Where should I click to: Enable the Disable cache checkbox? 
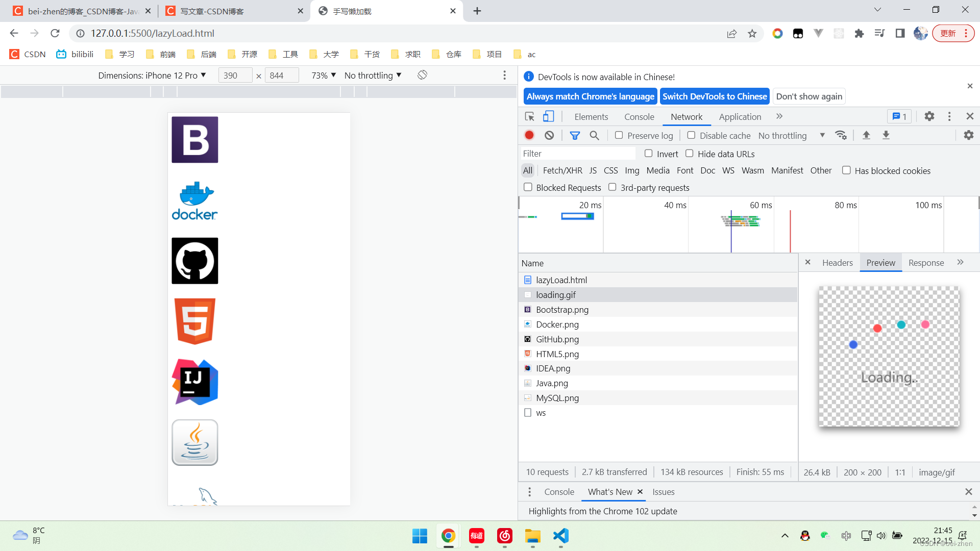[x=691, y=135]
